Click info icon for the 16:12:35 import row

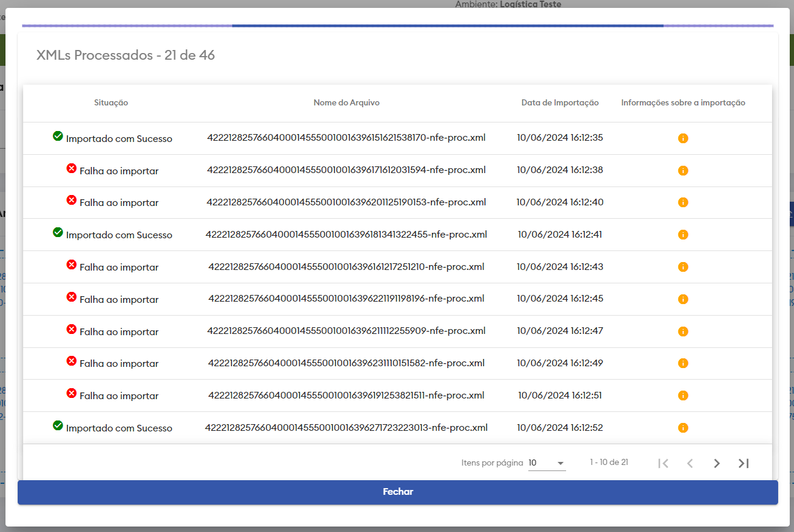point(683,138)
